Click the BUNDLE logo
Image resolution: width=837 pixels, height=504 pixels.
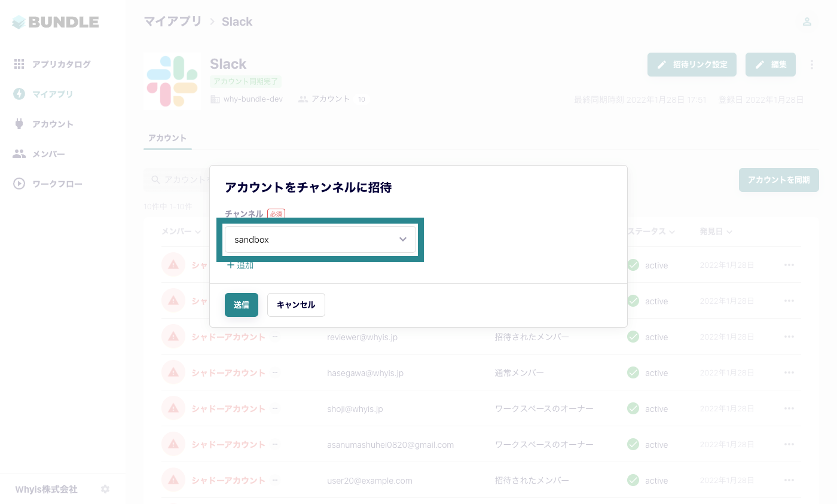[x=56, y=22]
